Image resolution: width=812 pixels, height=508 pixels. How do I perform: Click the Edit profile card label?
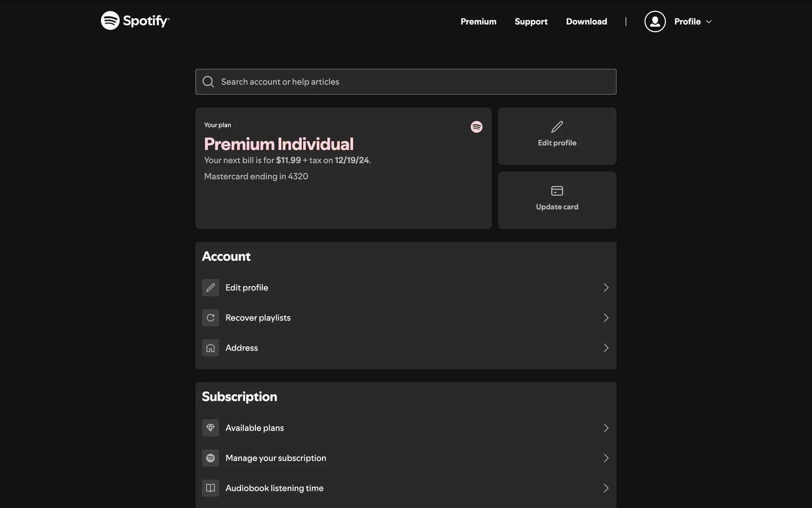557,143
